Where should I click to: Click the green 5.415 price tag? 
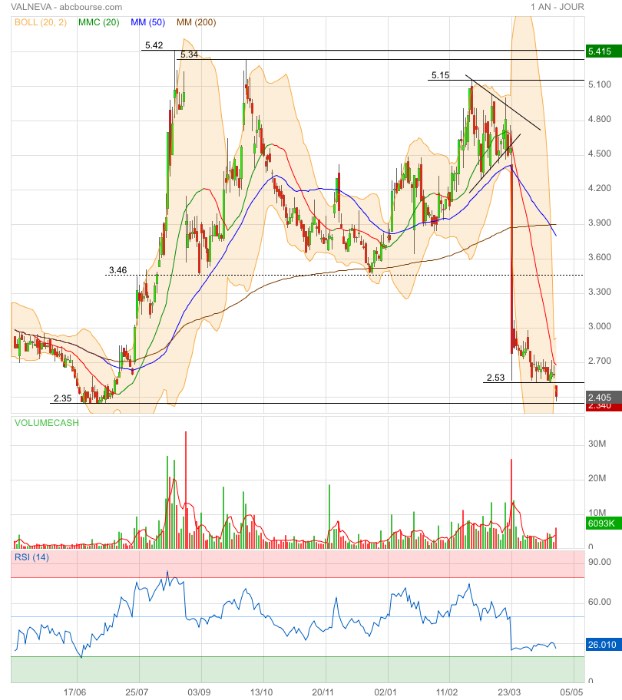point(603,51)
